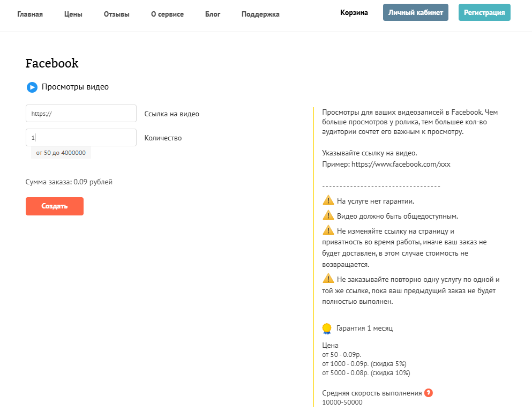Go to the Цены page
This screenshot has width=532, height=418.
[x=73, y=14]
